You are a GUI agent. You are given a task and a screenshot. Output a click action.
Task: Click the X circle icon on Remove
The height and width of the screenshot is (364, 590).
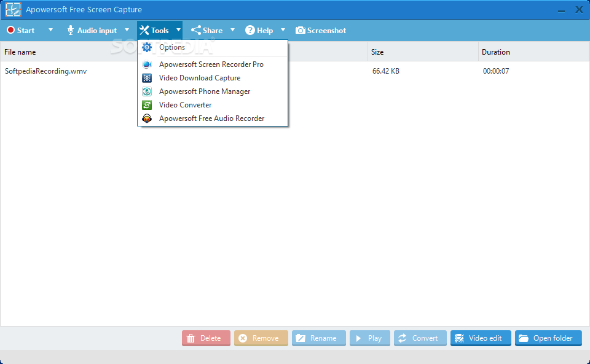pos(243,338)
